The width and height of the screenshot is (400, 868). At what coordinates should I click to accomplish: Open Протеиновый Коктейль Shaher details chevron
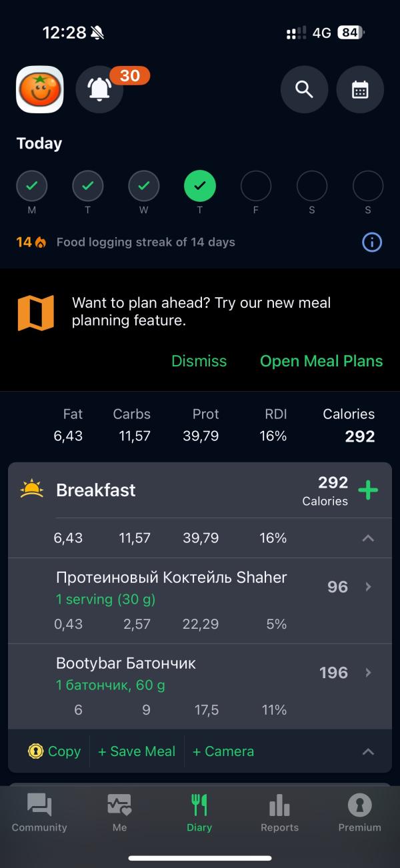(368, 587)
